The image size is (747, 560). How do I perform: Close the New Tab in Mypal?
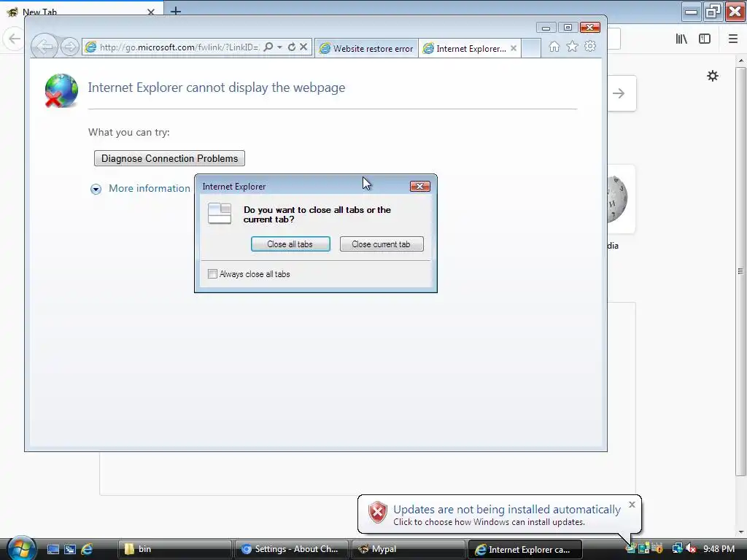click(150, 12)
